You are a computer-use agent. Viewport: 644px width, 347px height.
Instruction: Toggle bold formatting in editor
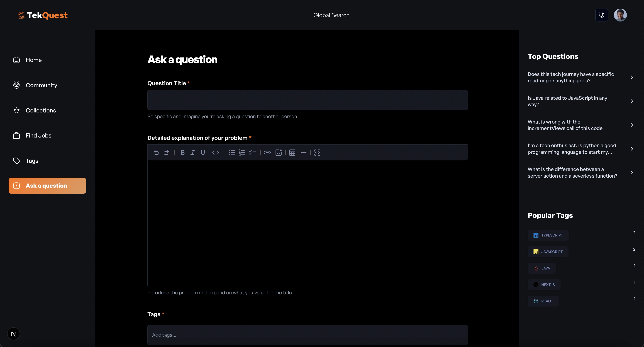[x=182, y=153]
